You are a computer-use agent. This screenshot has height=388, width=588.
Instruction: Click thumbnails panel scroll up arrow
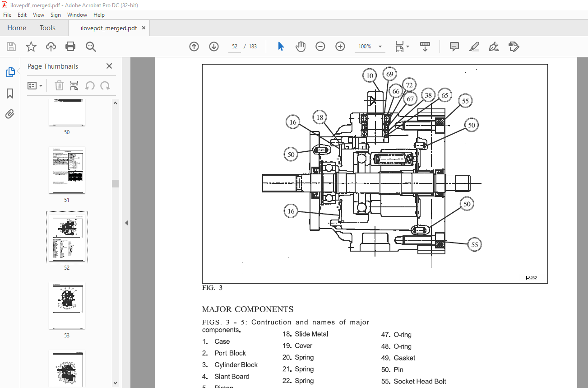(x=115, y=103)
